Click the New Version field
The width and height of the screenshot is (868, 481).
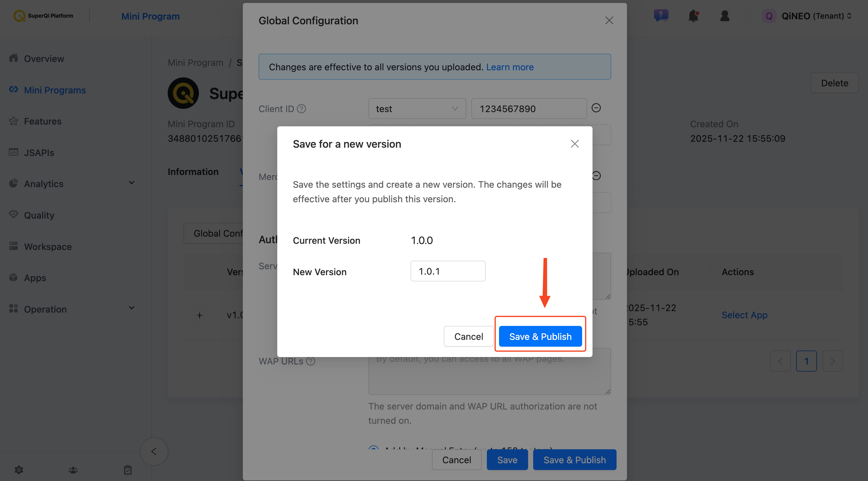pos(448,271)
